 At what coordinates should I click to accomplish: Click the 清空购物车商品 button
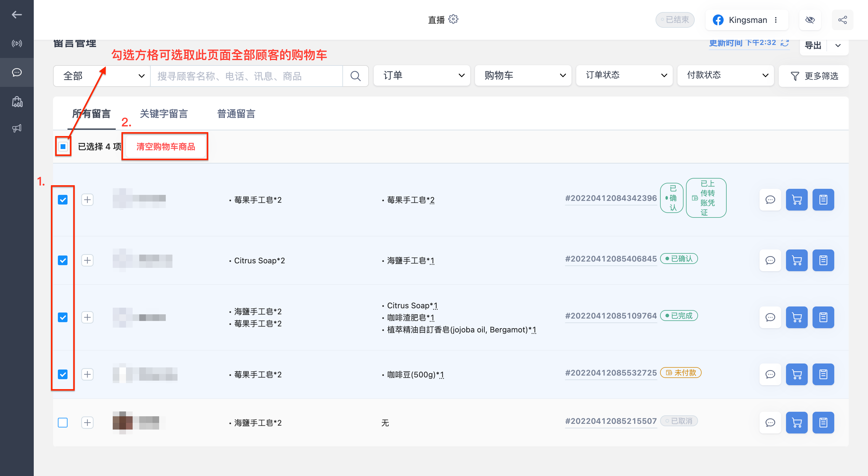(x=165, y=147)
